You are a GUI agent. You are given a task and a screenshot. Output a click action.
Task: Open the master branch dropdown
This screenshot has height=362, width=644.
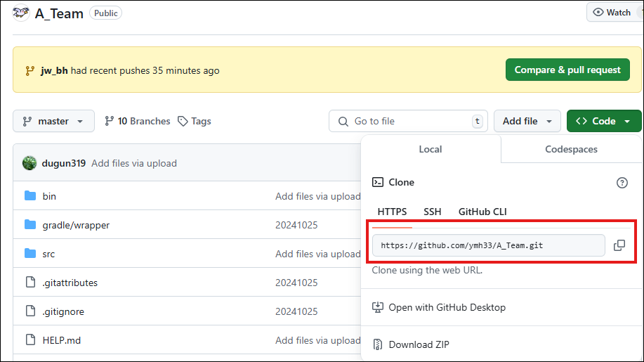[54, 121]
